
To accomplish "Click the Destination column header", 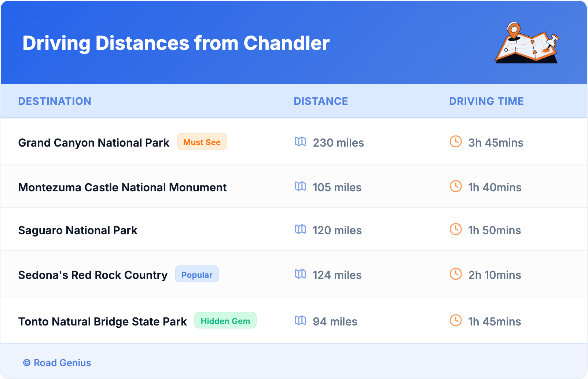I will pos(55,101).
